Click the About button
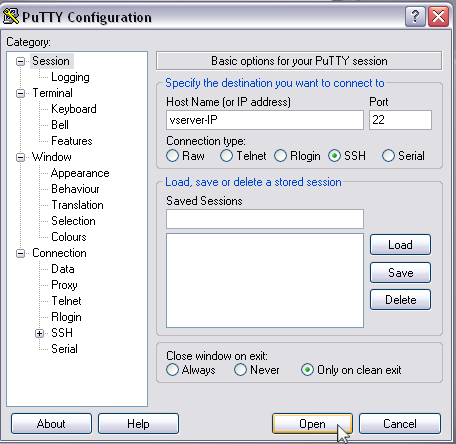This screenshot has width=456, height=444. tap(51, 424)
